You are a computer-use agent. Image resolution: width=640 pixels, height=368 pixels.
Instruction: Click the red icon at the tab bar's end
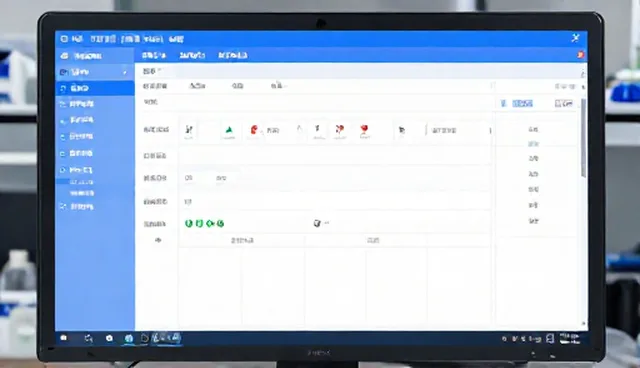click(x=580, y=55)
